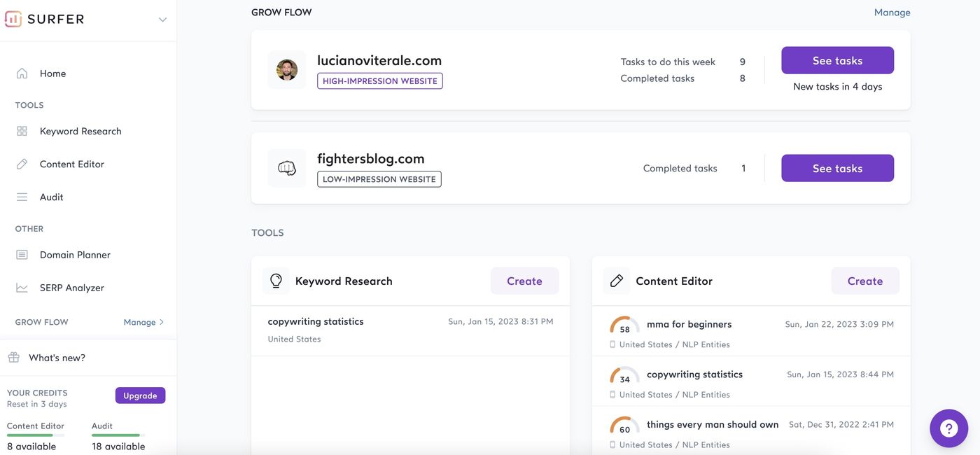Click the lucianoviterale.com avatar photo

click(287, 70)
